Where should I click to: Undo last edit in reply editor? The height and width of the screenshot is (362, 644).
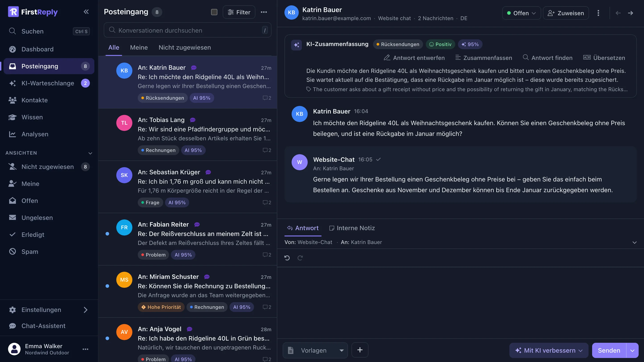click(x=287, y=258)
